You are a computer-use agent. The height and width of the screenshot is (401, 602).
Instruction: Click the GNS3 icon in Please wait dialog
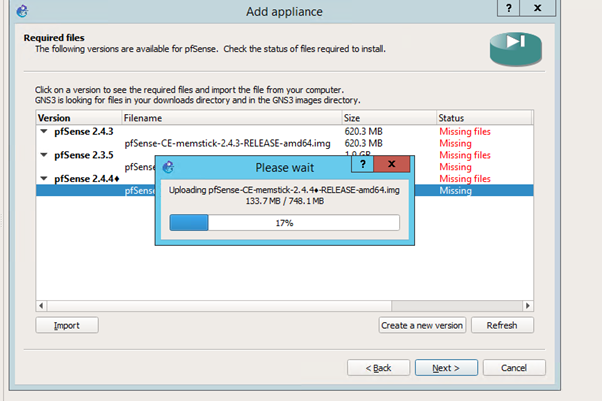click(168, 167)
